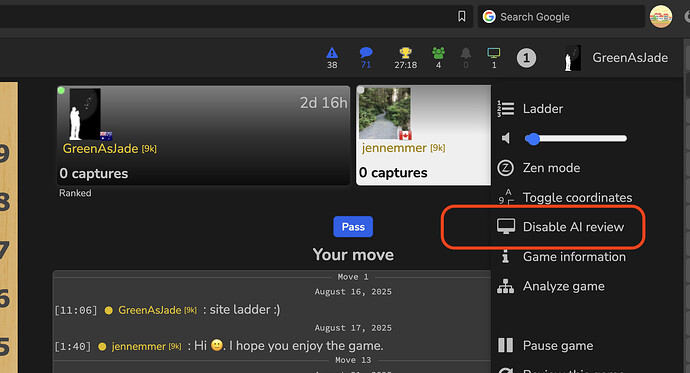690x373 pixels.
Task: Mute sound using the speaker icon
Action: (x=506, y=138)
